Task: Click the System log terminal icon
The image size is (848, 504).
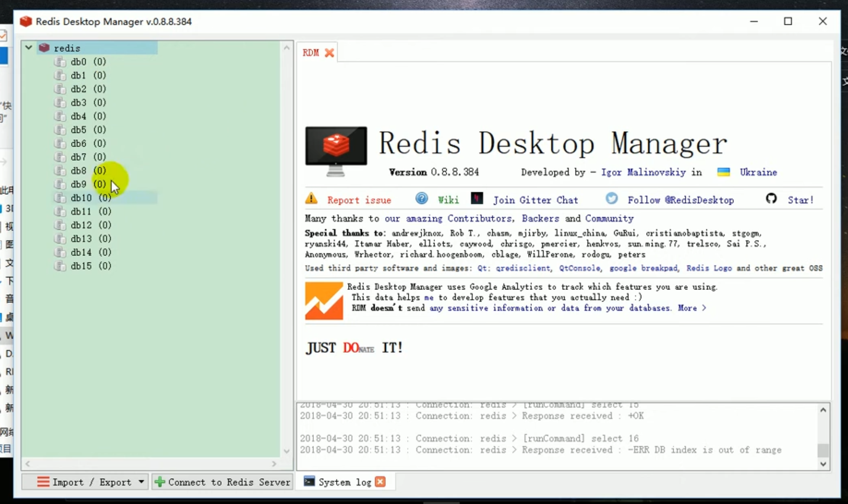Action: 309,481
